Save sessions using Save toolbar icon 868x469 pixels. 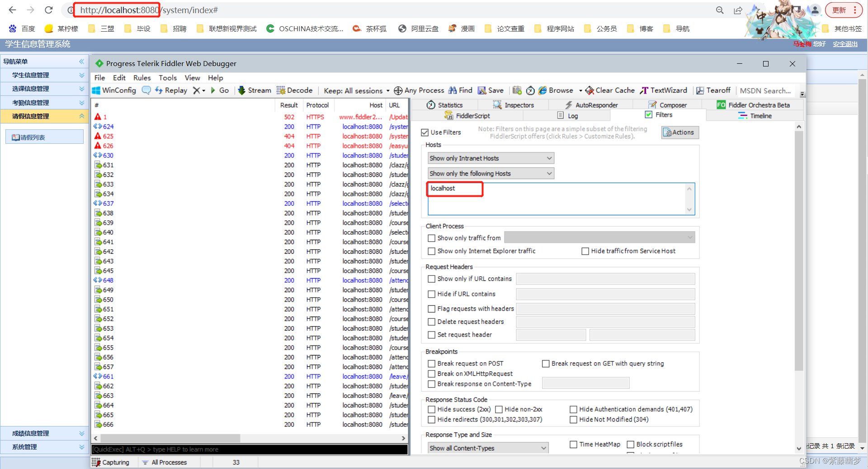491,90
